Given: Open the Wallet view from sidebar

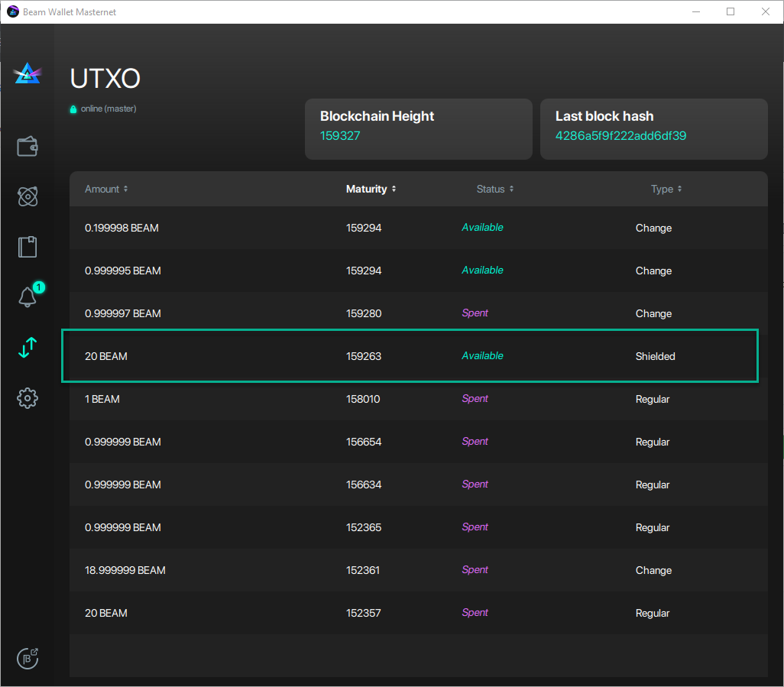Looking at the screenshot, I should 28,146.
